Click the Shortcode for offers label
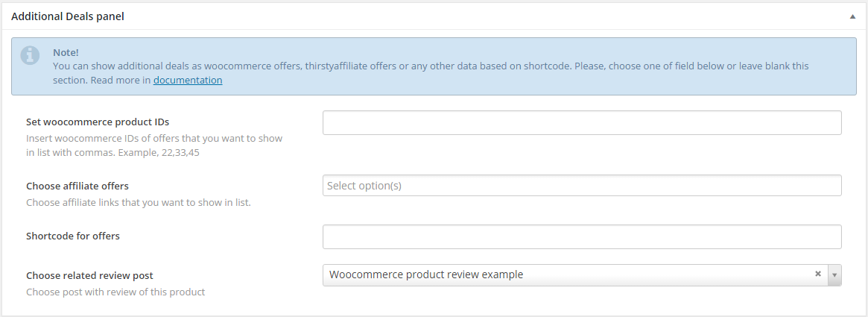This screenshot has width=868, height=317. coord(73,236)
